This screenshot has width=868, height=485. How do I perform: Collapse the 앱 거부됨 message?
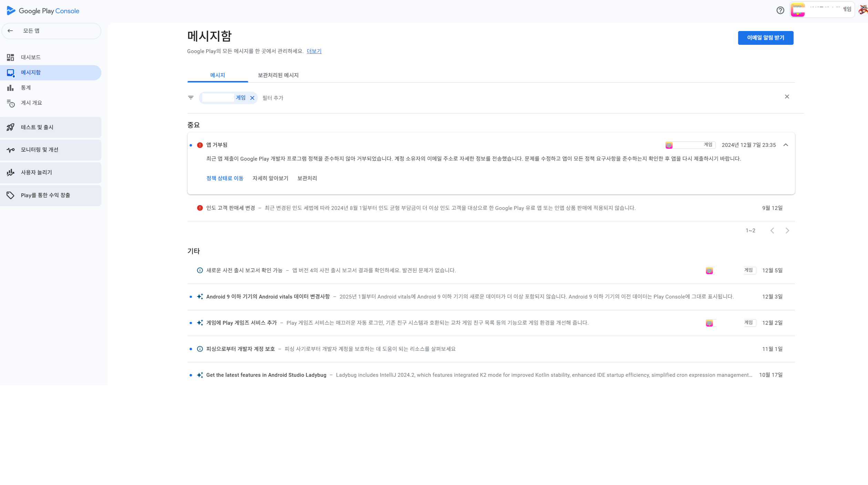[786, 145]
